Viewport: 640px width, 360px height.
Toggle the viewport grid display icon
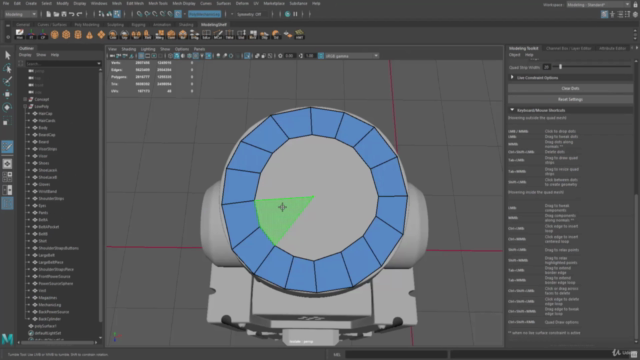[x=141, y=56]
